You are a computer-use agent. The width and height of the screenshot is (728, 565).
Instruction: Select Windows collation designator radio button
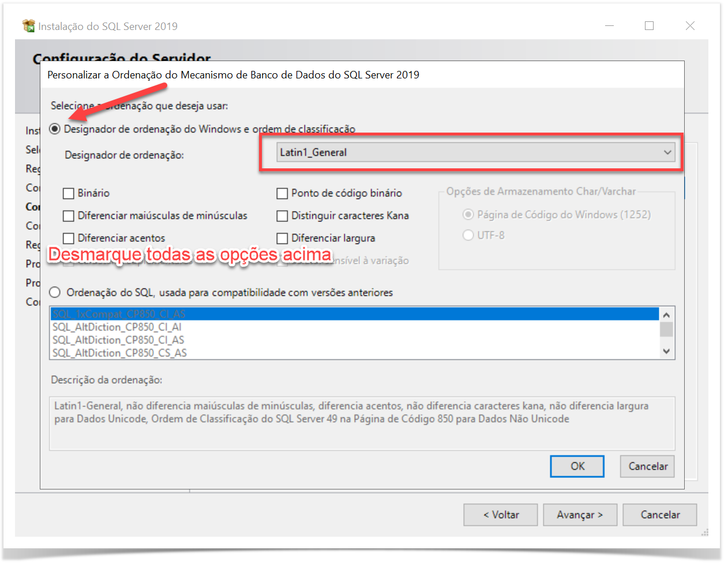(x=55, y=129)
